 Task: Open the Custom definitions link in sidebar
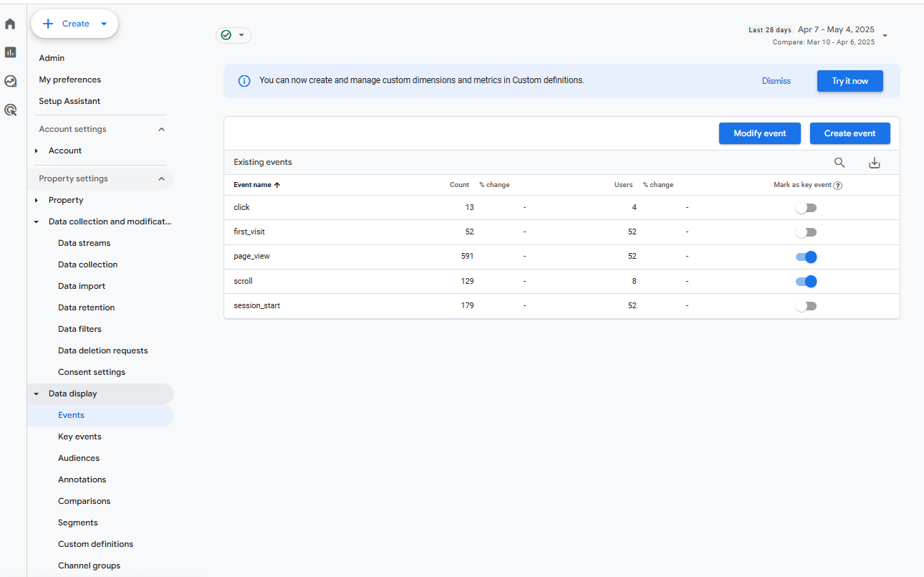click(95, 544)
